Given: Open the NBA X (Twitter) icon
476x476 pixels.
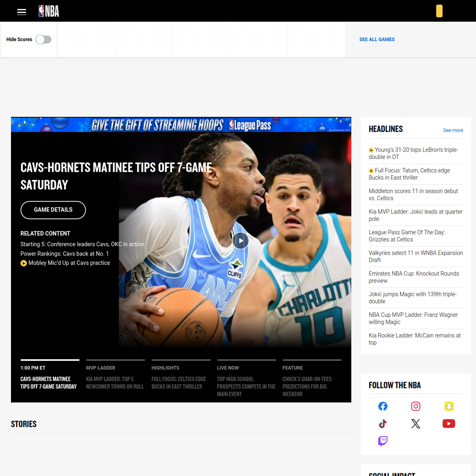Looking at the screenshot, I should coord(415,424).
